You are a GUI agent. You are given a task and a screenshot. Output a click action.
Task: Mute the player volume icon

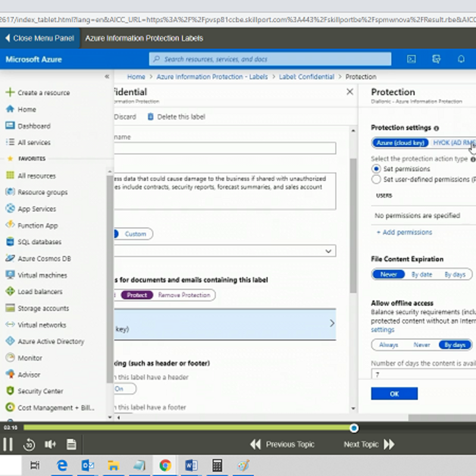(x=50, y=444)
